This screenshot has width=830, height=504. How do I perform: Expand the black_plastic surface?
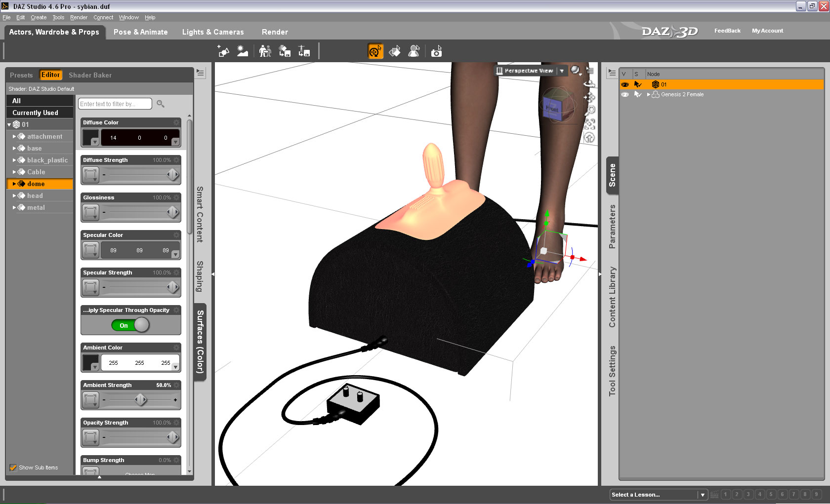[x=14, y=160]
